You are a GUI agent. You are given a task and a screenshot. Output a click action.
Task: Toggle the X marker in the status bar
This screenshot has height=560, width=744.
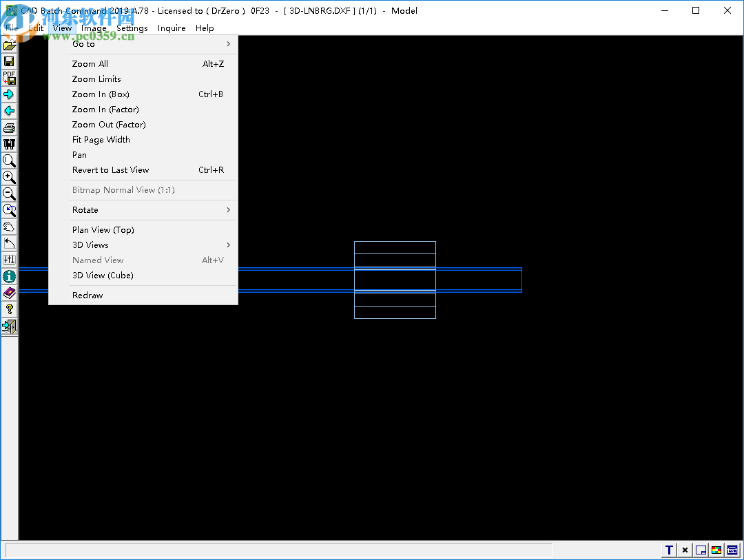[x=685, y=549]
